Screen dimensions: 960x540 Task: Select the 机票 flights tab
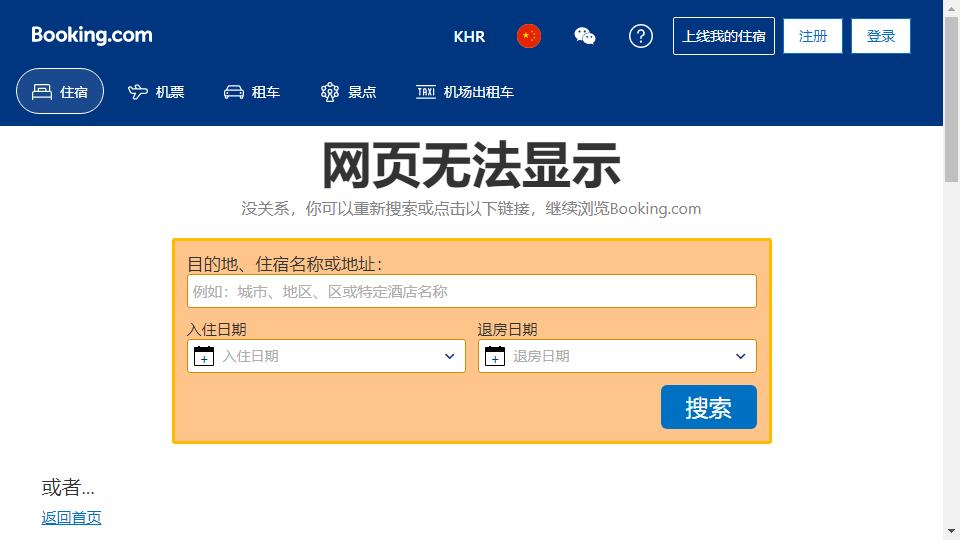(156, 92)
